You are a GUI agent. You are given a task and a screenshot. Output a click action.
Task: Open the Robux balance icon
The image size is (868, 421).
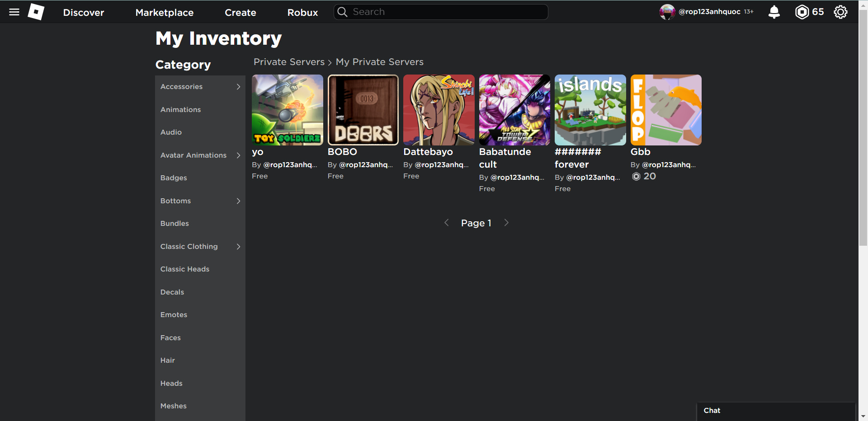tap(802, 12)
